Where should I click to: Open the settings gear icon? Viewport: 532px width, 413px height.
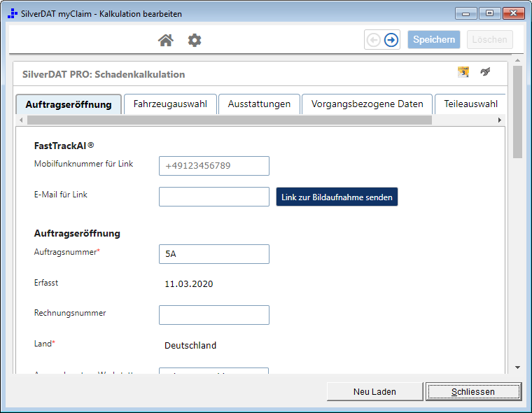coord(195,40)
